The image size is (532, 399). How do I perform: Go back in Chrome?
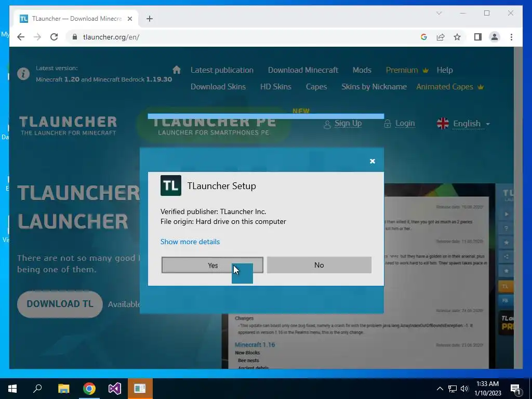21,37
